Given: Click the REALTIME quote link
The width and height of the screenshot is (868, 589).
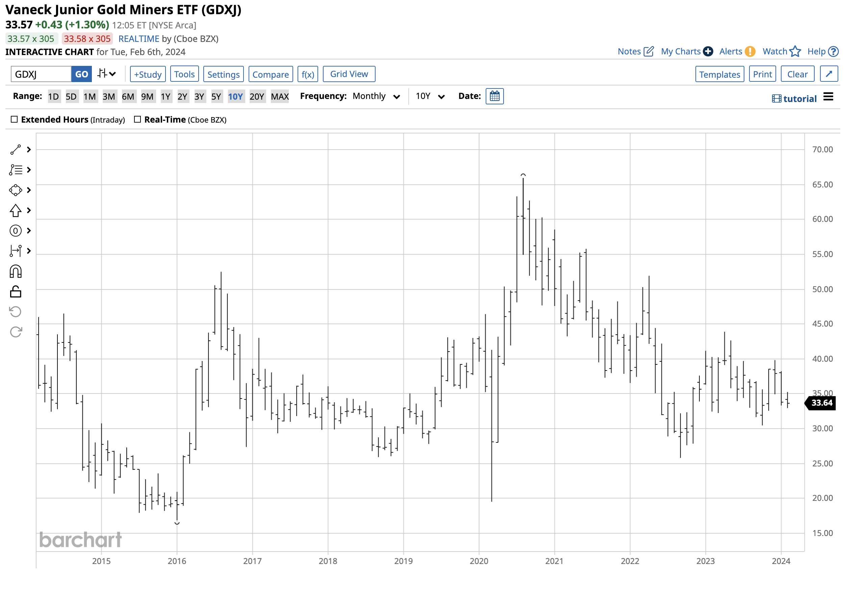Looking at the screenshot, I should click(x=139, y=39).
